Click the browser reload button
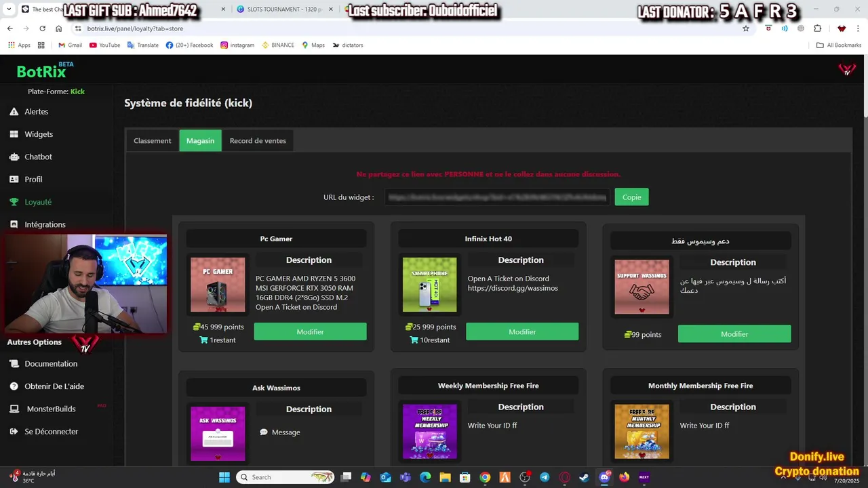This screenshot has height=488, width=868. pos(42,28)
